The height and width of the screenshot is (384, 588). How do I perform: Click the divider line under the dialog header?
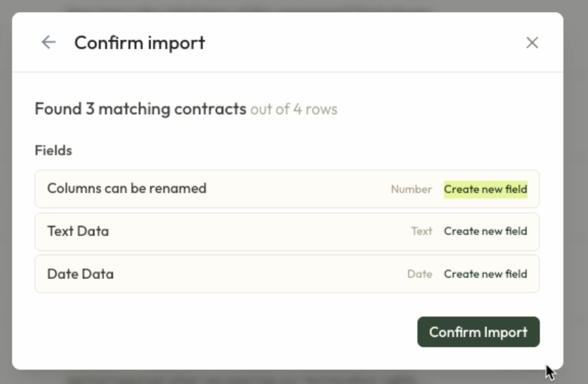287,72
